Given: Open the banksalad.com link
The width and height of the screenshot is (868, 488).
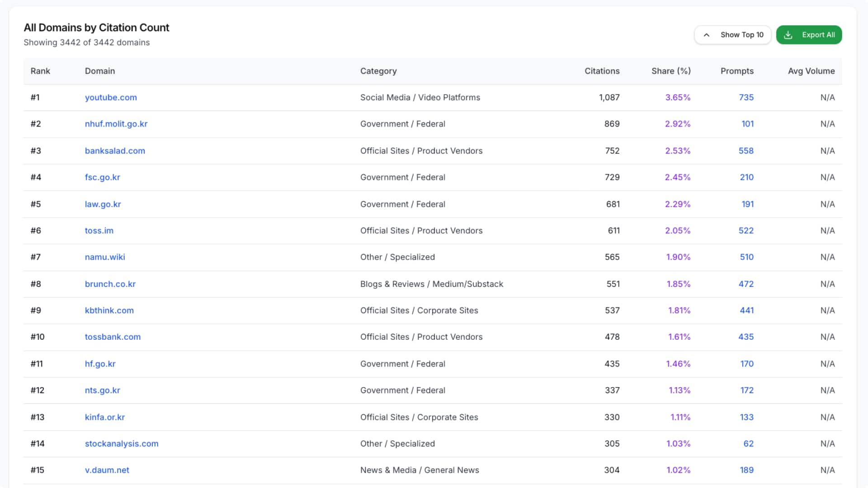Looking at the screenshot, I should coord(115,150).
